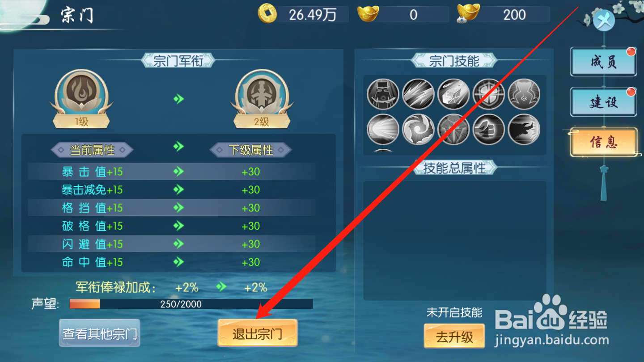Click the 去升级 upgrade button
Image resolution: width=644 pixels, height=362 pixels.
(454, 336)
